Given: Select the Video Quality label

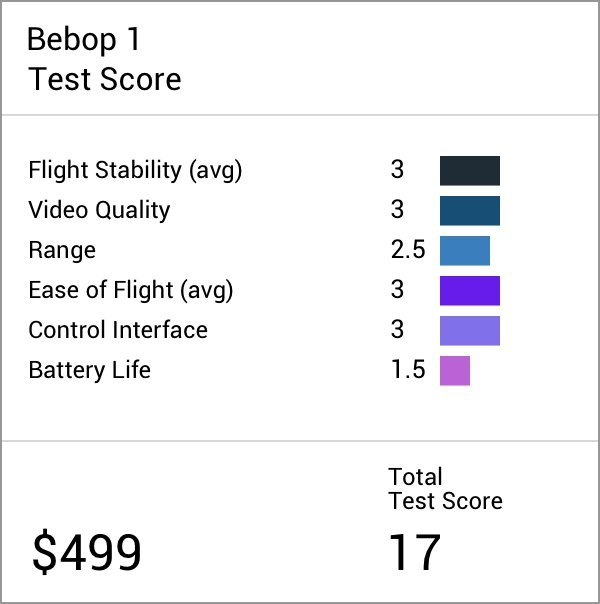Looking at the screenshot, I should point(99,211).
